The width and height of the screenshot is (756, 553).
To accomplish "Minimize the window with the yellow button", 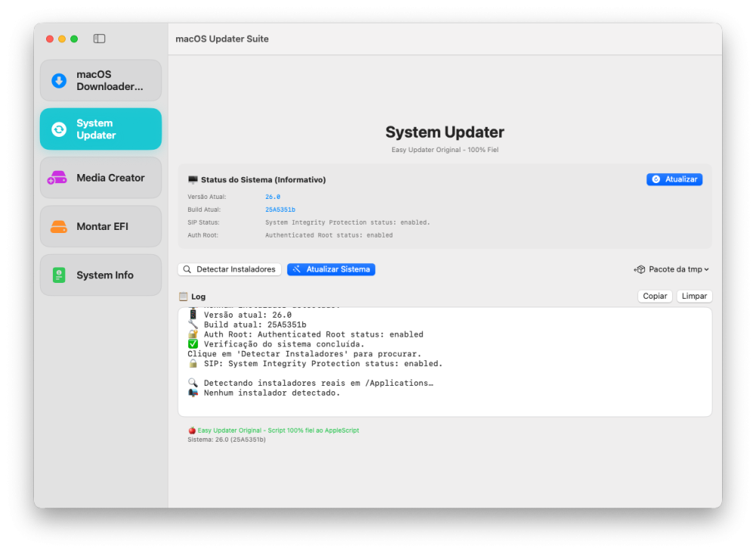I will tap(62, 39).
